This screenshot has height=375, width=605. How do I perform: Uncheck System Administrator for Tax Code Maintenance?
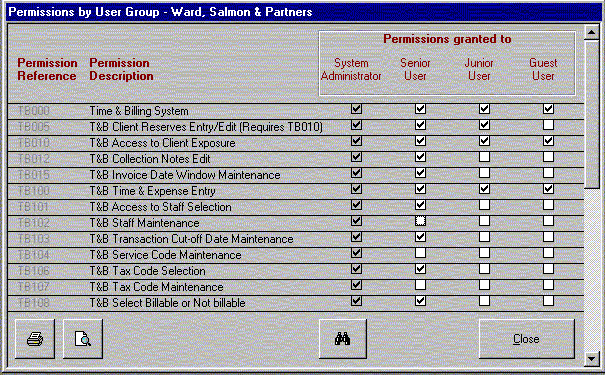pos(357,285)
